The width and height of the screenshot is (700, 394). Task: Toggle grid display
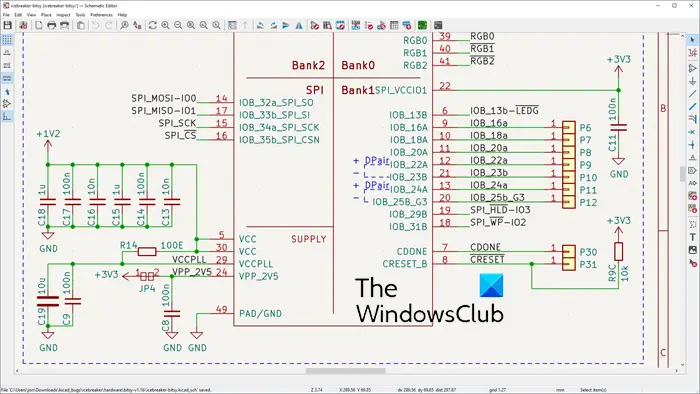click(x=7, y=40)
